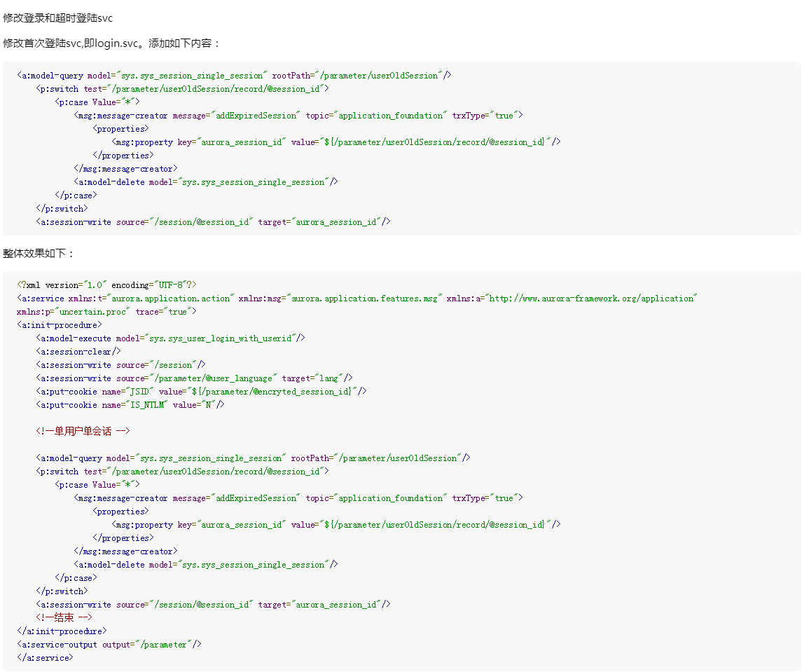Screen dimensions: 809x672
Task: Click the opening a:init-procedure tag
Action: pyautogui.click(x=60, y=325)
